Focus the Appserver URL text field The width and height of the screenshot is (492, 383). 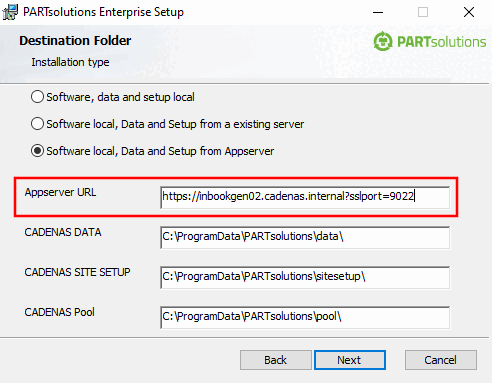click(305, 197)
